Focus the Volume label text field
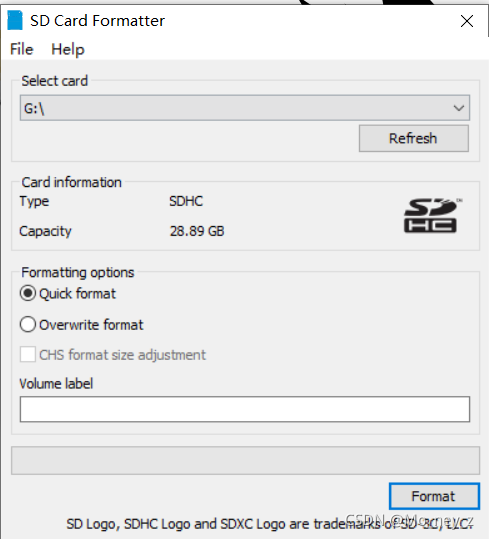This screenshot has height=539, width=489. [x=245, y=409]
